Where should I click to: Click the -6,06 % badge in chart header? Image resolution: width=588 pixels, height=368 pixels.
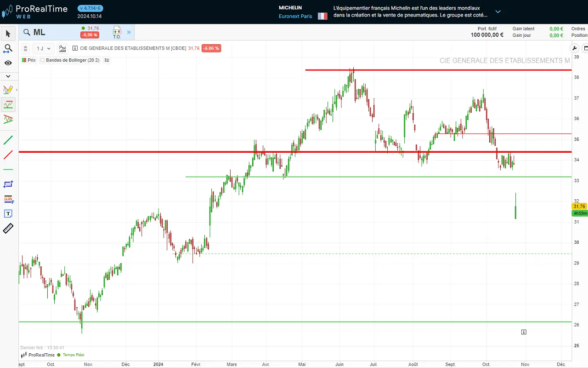coord(211,48)
